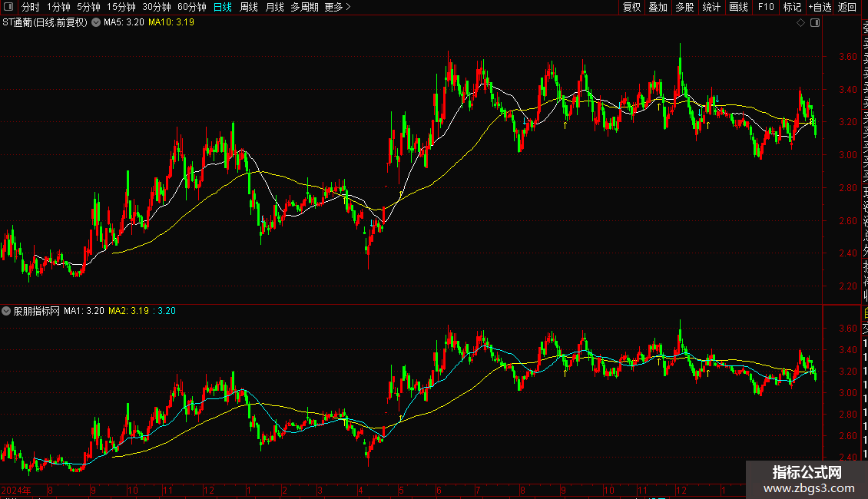This screenshot has width=868, height=499.
Task: Select the 30分钟 period
Action: (157, 7)
